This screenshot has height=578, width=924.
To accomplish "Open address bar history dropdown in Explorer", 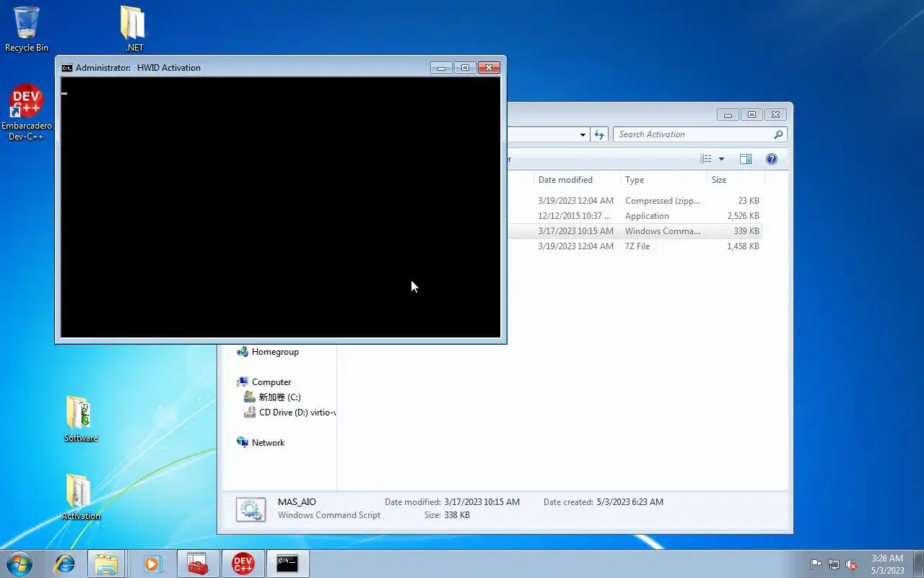I will click(x=583, y=134).
